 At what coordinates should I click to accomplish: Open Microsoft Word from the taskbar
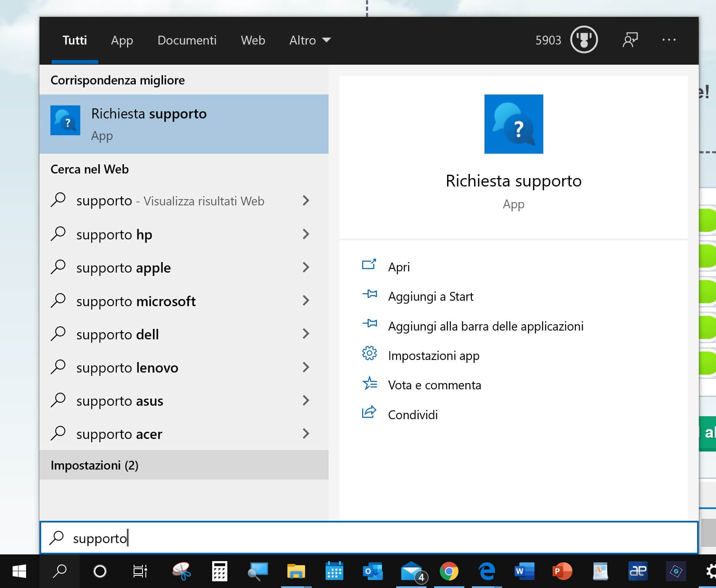point(524,571)
